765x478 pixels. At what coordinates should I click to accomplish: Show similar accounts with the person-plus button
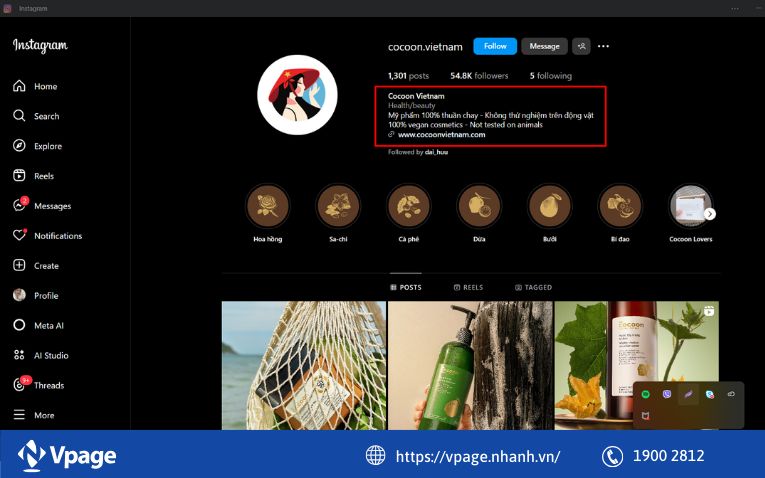pyautogui.click(x=581, y=46)
